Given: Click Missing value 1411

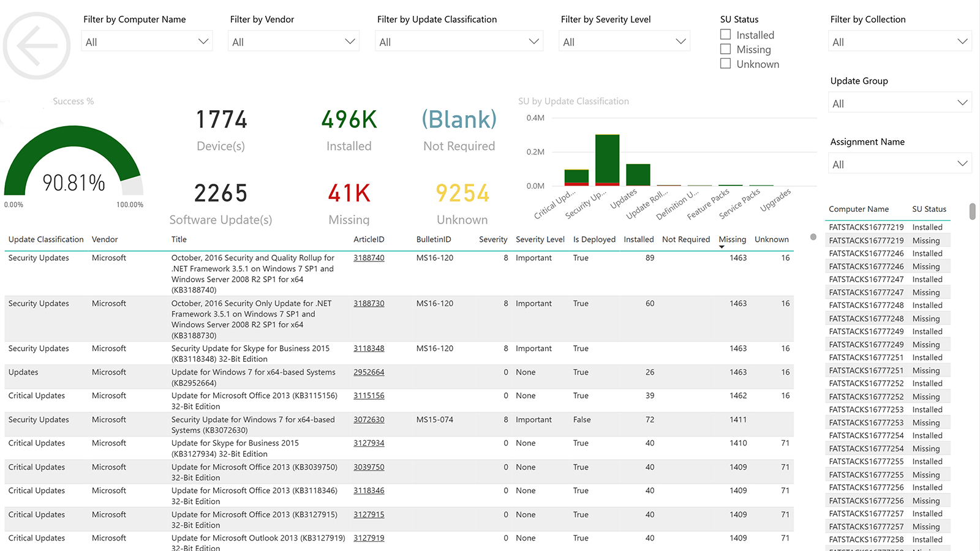Looking at the screenshot, I should [x=738, y=419].
